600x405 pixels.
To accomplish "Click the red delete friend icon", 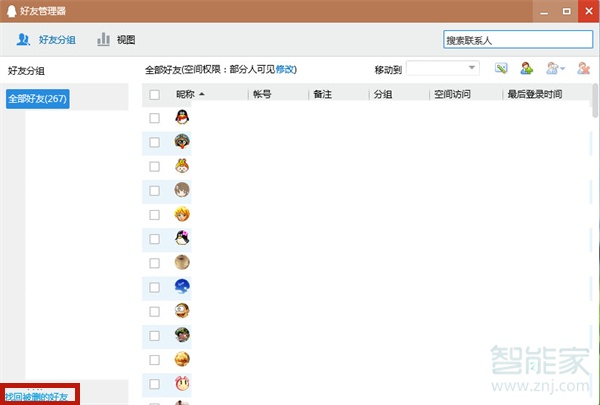I will coord(583,68).
